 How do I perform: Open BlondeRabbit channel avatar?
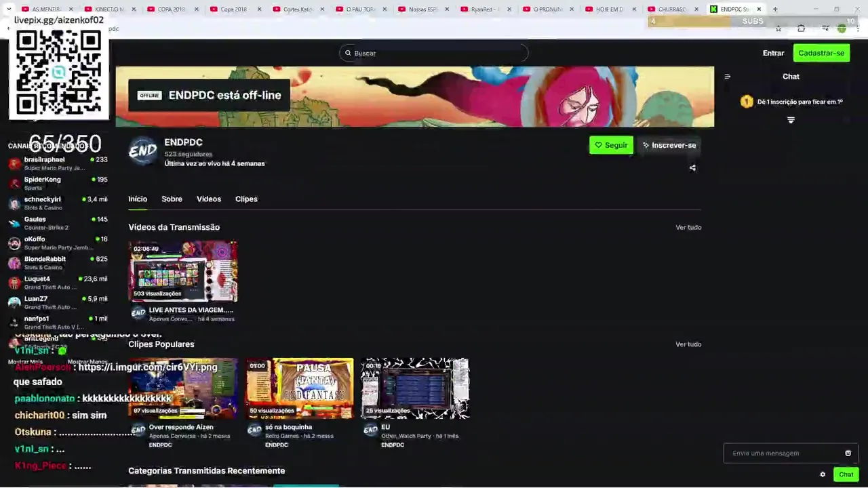pos(14,263)
